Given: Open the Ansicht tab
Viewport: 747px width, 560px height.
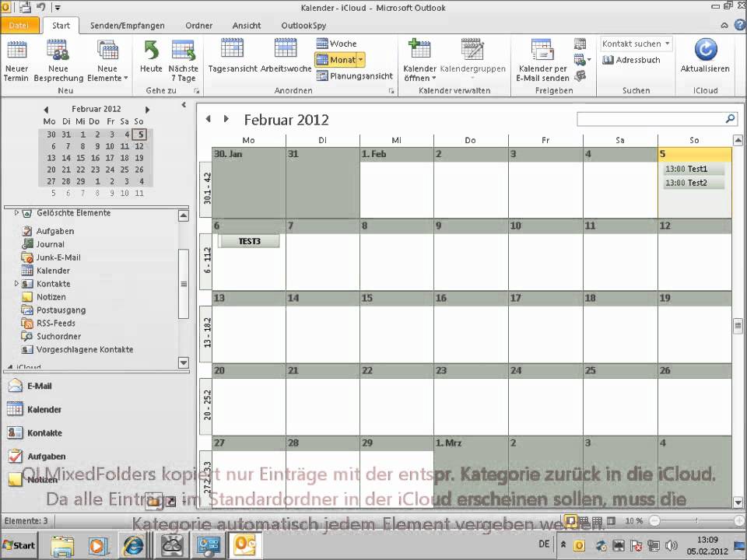Looking at the screenshot, I should click(247, 26).
